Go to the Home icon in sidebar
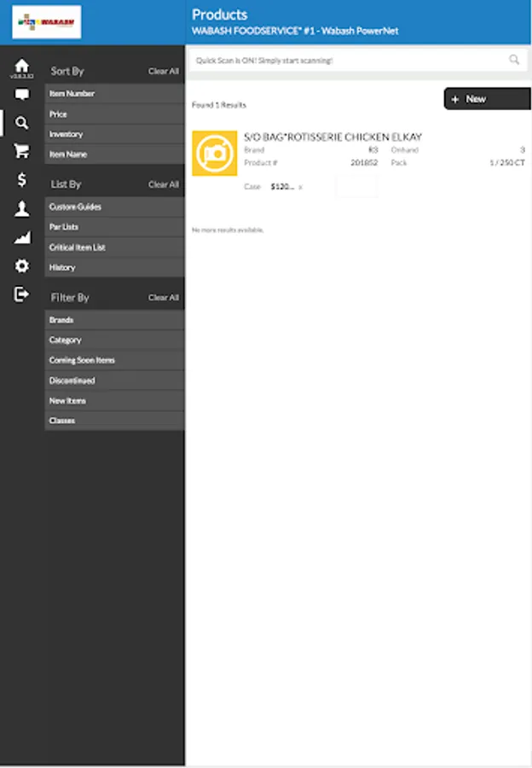Viewport: 532px width, 768px height. point(21,66)
